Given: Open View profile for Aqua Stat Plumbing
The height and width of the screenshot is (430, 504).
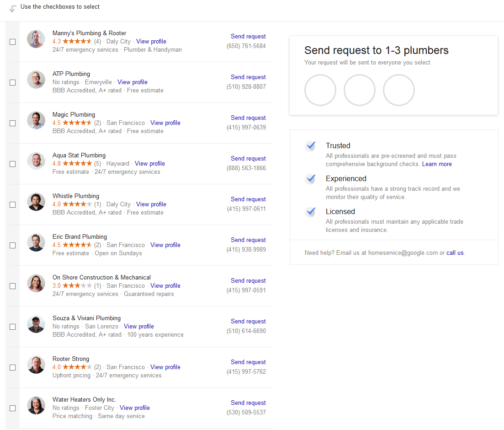Looking at the screenshot, I should tap(150, 164).
